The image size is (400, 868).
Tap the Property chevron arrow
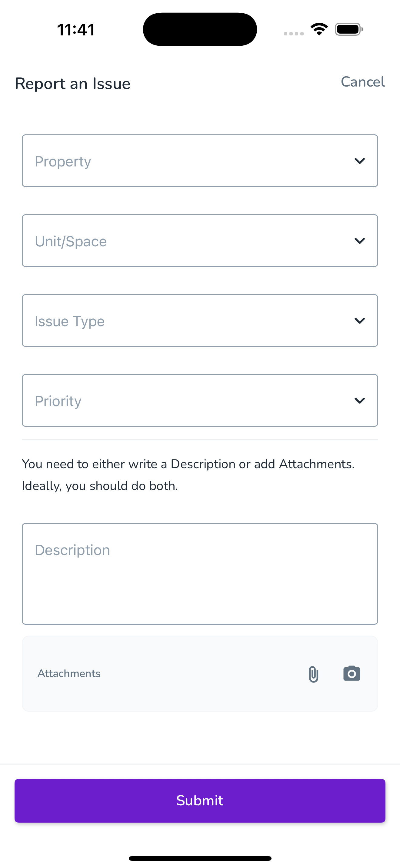[x=360, y=161]
